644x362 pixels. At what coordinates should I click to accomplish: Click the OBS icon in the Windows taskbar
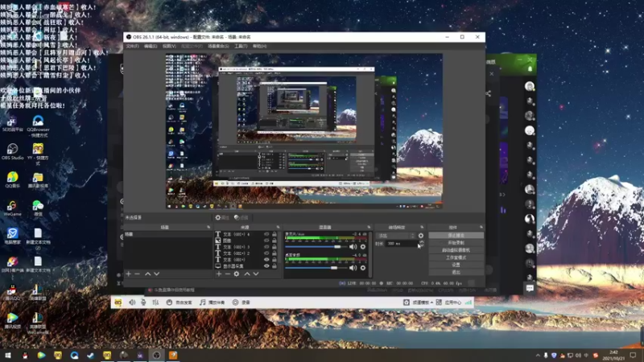pyautogui.click(x=156, y=355)
